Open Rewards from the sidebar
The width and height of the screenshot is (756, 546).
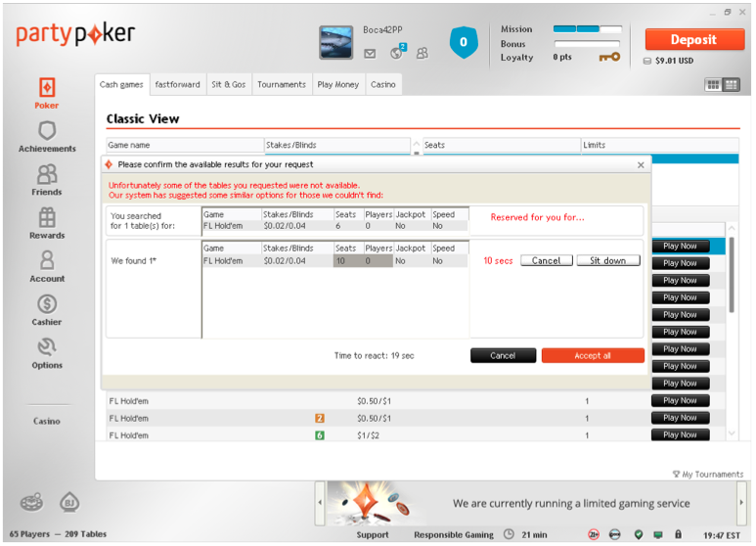[x=47, y=223]
